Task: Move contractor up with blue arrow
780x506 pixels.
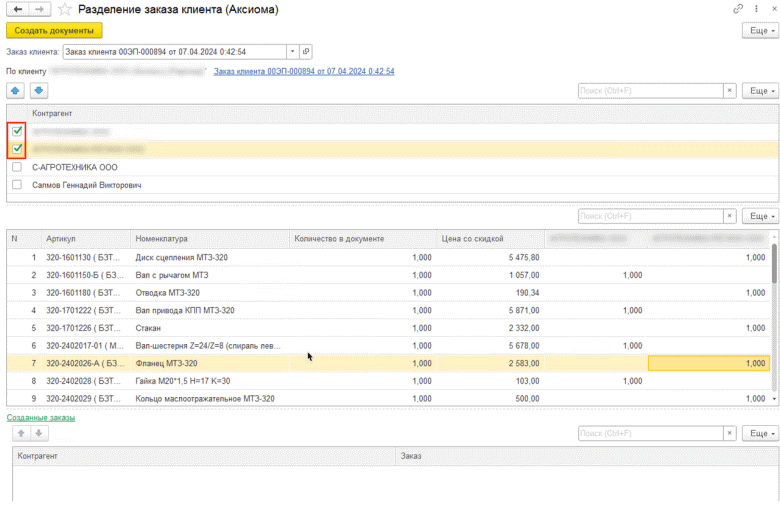Action: [17, 91]
